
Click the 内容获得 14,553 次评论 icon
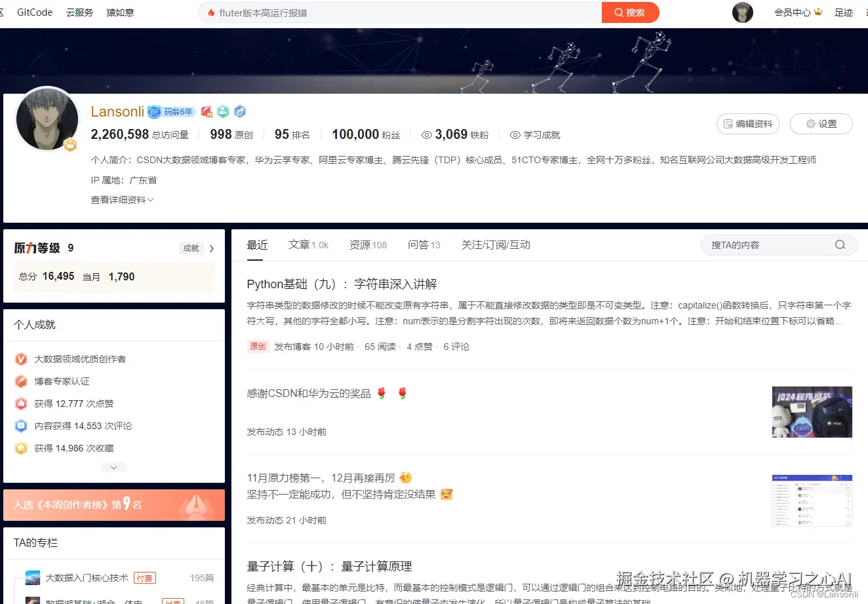21,426
